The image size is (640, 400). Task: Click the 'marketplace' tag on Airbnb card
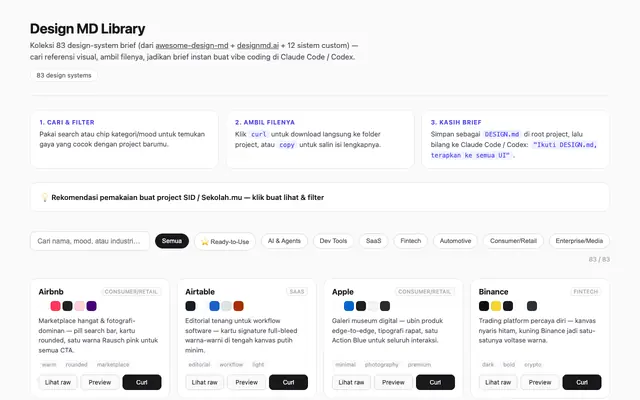coord(113,364)
